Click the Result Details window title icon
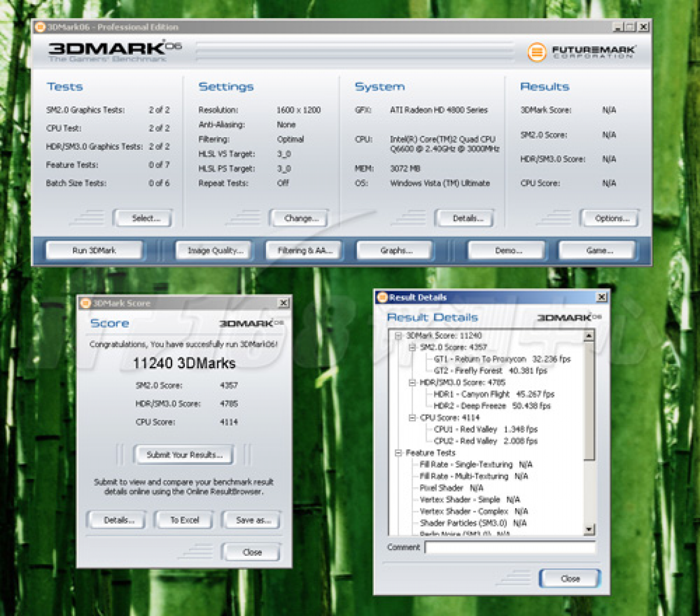 click(383, 298)
